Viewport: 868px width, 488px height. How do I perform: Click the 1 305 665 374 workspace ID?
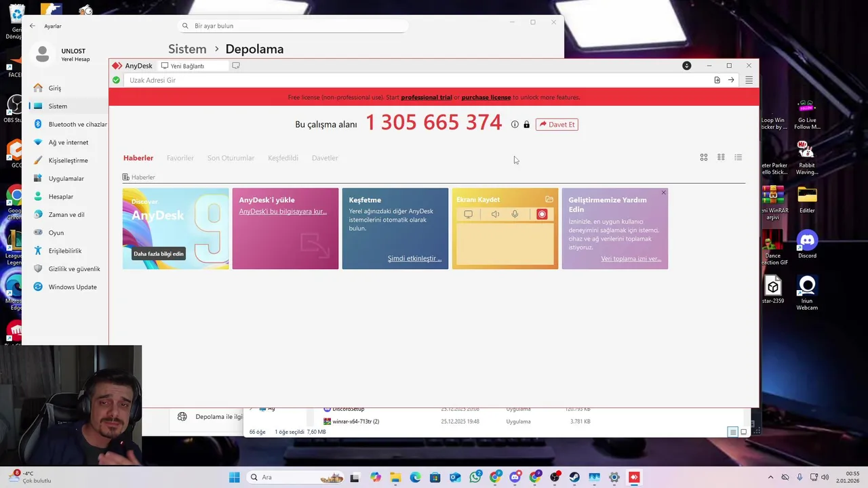(434, 123)
